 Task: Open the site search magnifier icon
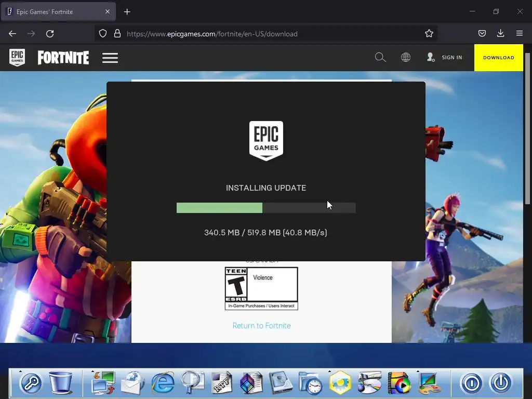tap(380, 57)
